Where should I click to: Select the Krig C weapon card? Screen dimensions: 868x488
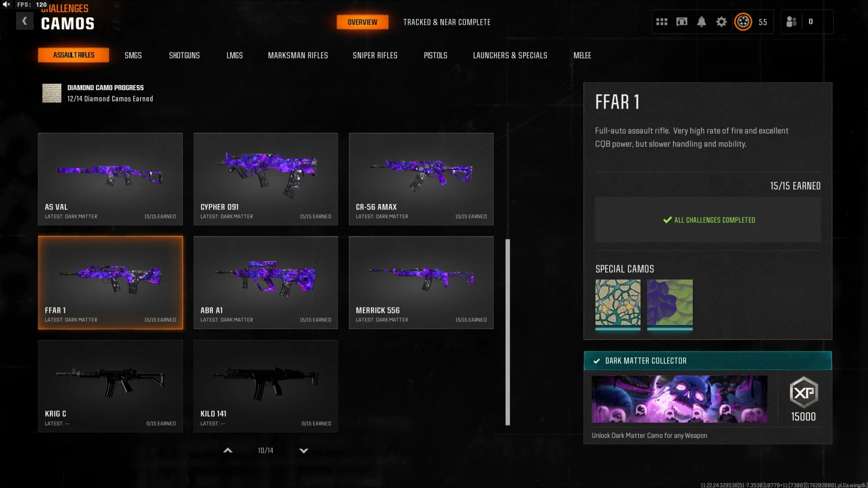click(x=110, y=386)
